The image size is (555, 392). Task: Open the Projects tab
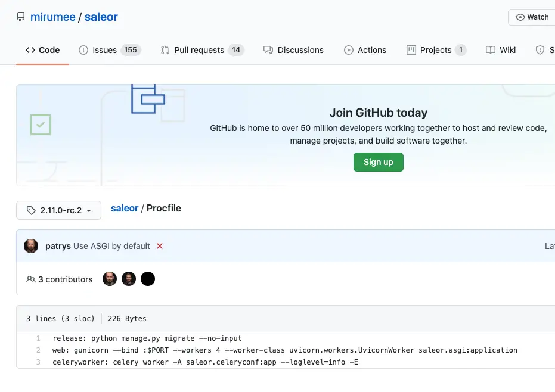[436, 50]
